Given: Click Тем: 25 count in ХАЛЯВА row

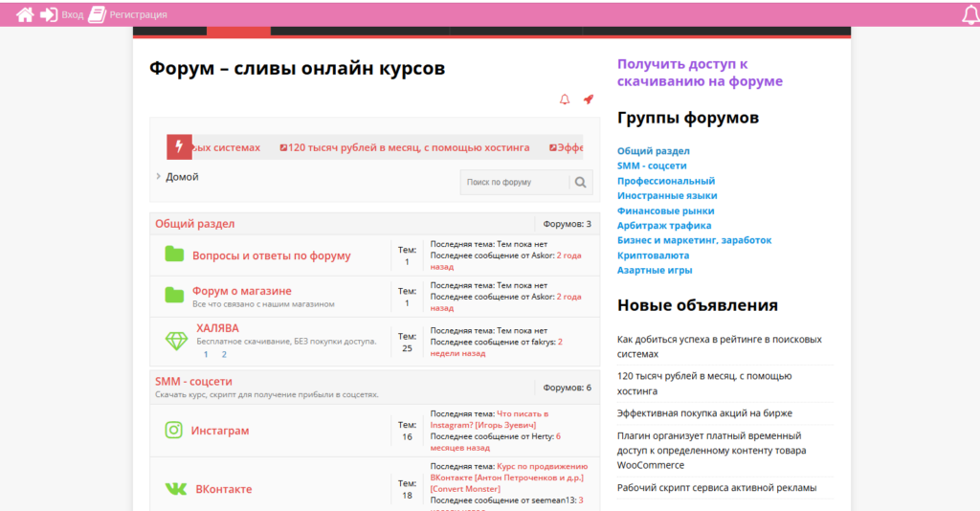Looking at the screenshot, I should click(x=407, y=343).
